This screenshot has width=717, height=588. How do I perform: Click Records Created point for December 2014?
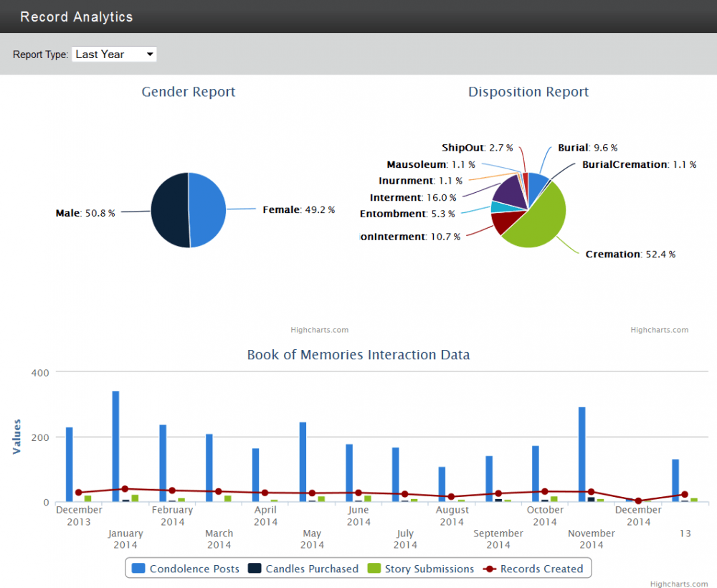click(x=638, y=501)
